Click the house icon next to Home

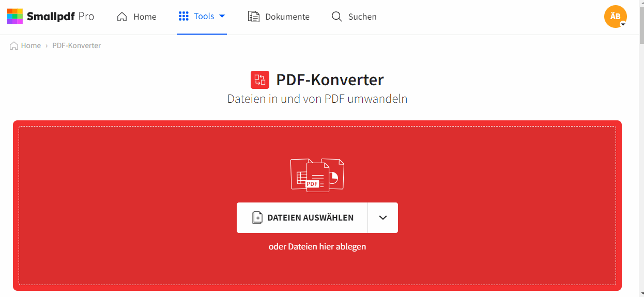point(122,17)
